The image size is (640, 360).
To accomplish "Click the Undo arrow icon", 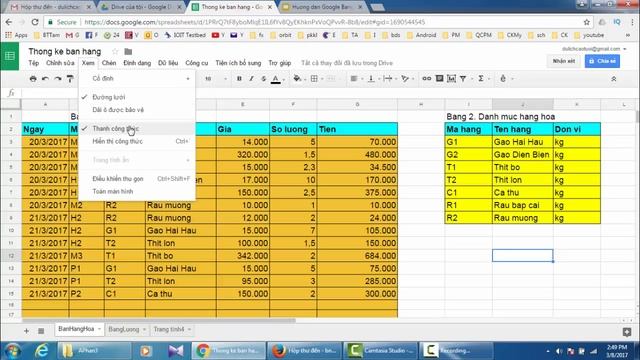I will (45, 79).
